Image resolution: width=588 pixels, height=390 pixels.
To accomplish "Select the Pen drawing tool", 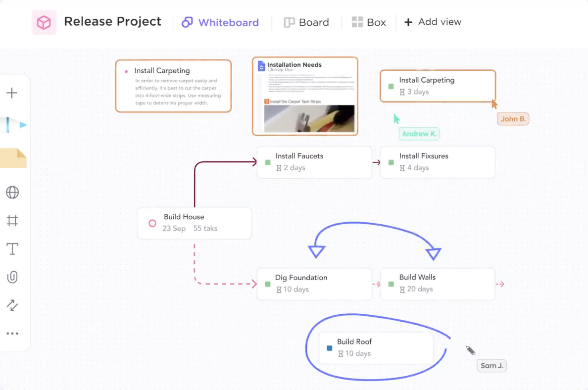I will [12, 126].
